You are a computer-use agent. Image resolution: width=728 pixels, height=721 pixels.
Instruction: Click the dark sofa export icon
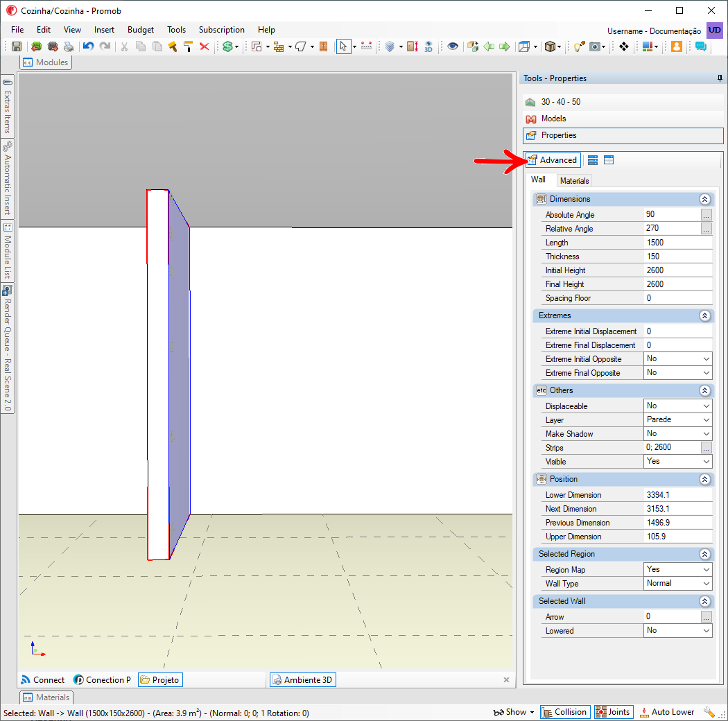(x=53, y=46)
